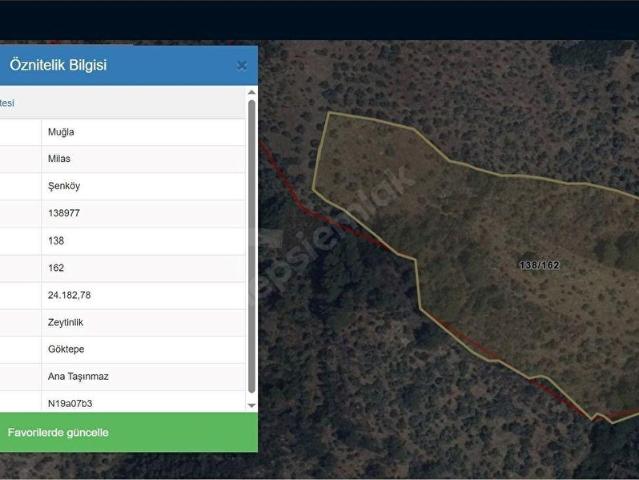Click the Öznitelik Bilgisi panel title
This screenshot has height=480, width=639.
(58, 65)
